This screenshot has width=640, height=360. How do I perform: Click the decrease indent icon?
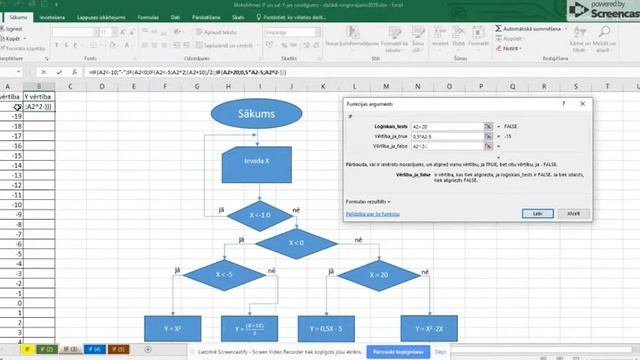click(x=176, y=45)
